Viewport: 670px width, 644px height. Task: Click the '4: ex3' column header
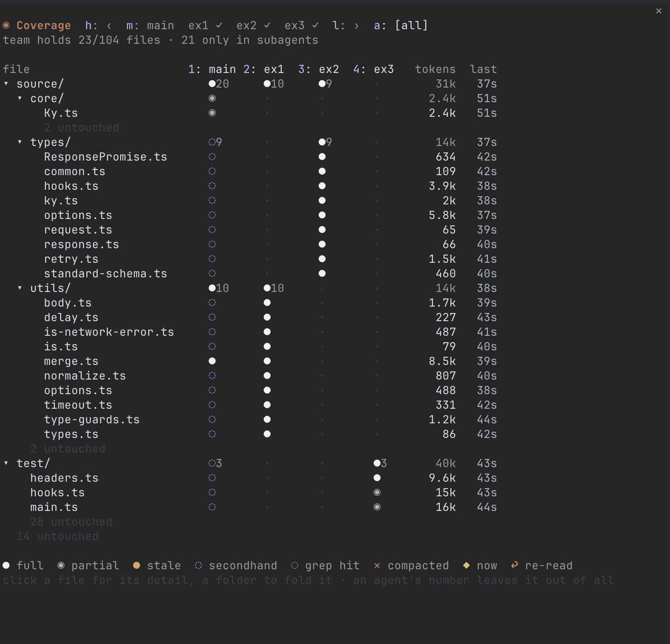(374, 69)
